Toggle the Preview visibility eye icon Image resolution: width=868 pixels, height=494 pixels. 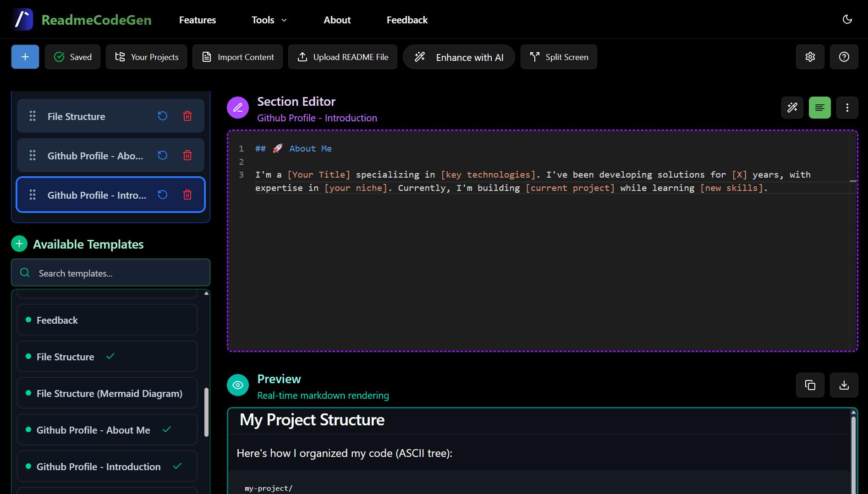point(238,385)
